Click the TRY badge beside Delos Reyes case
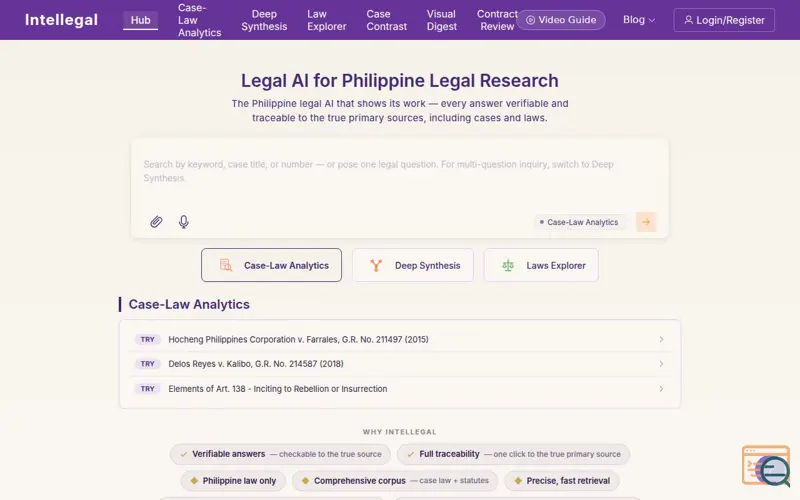 147,364
